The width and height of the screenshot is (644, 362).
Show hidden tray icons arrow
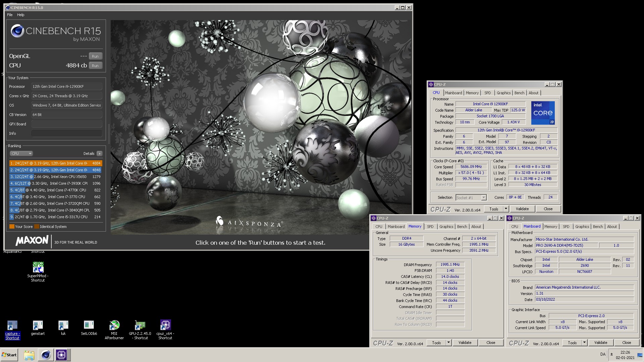point(611,354)
